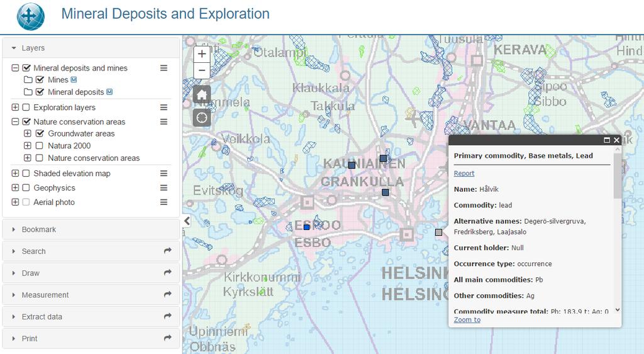Enable Exploration layers checkbox

coord(26,107)
